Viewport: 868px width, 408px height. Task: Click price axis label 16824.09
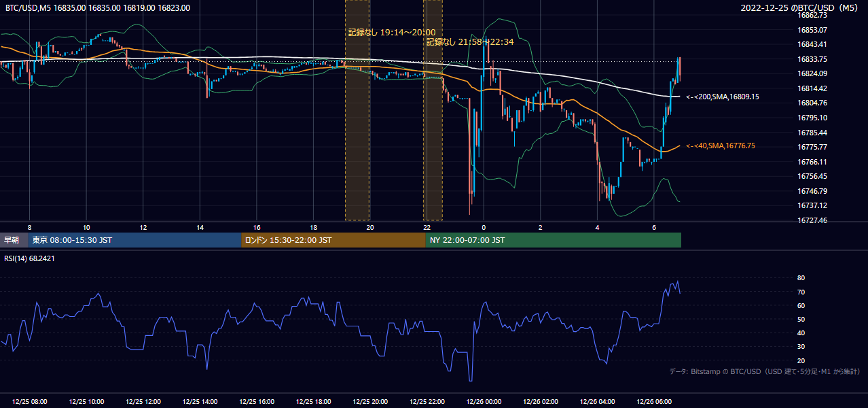pos(812,73)
